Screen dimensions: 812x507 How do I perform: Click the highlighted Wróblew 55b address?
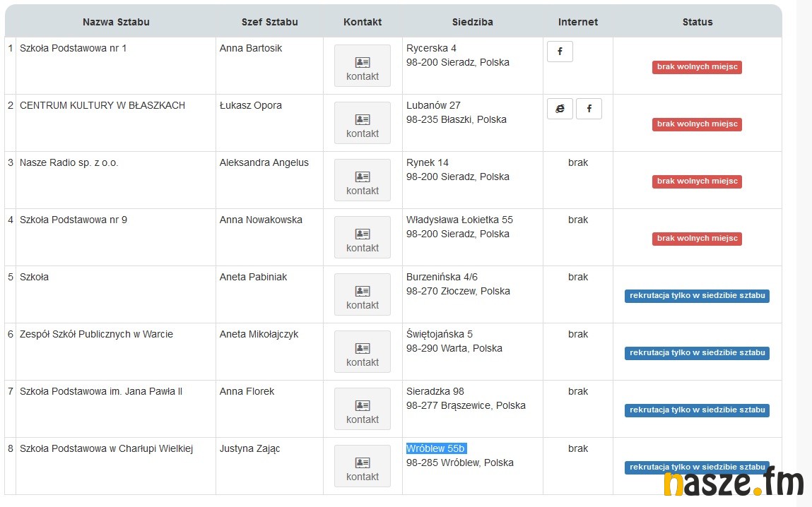(x=436, y=448)
